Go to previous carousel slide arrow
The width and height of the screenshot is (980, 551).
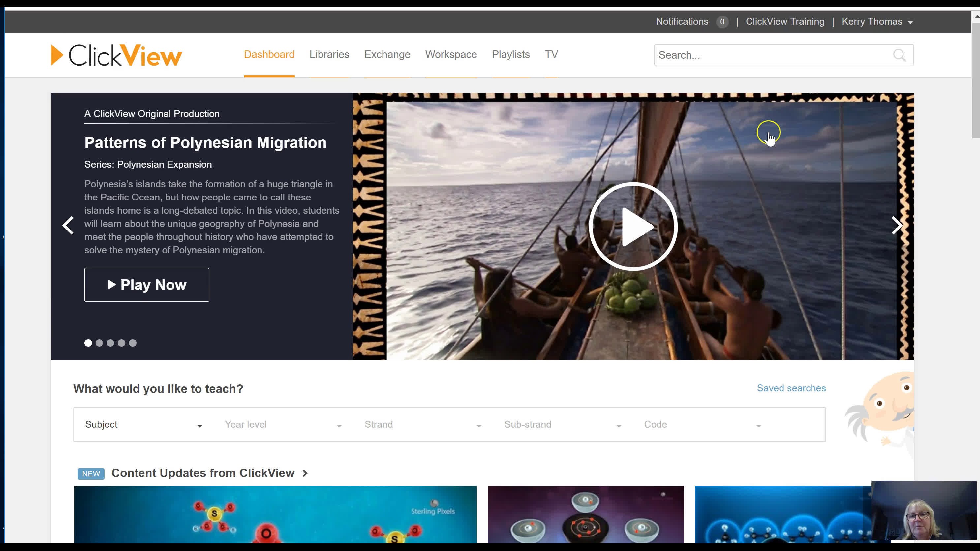click(68, 226)
